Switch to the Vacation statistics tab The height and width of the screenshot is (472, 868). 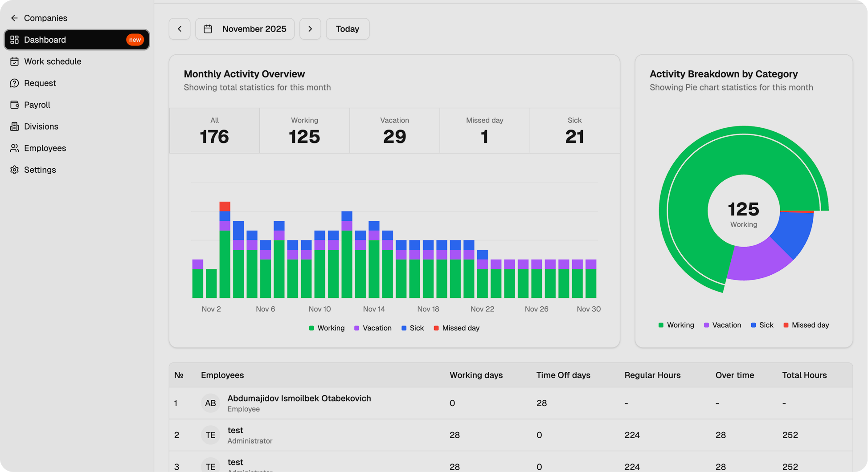pos(394,131)
